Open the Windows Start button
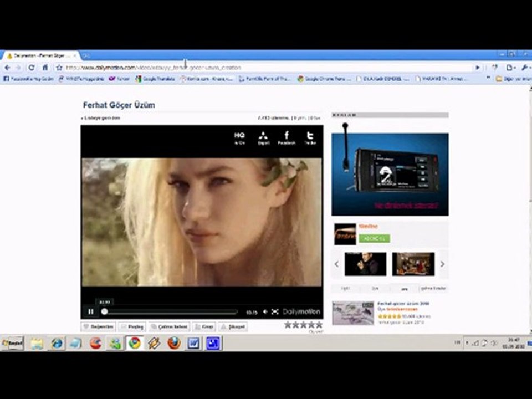Viewport: 532px width, 399px height. 12,344
